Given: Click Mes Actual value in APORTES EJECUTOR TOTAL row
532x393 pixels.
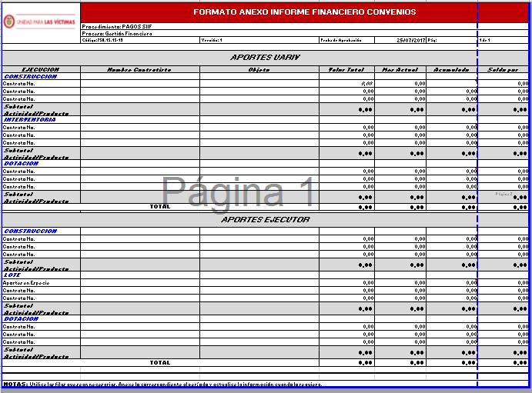Looking at the screenshot, I should [400, 362].
